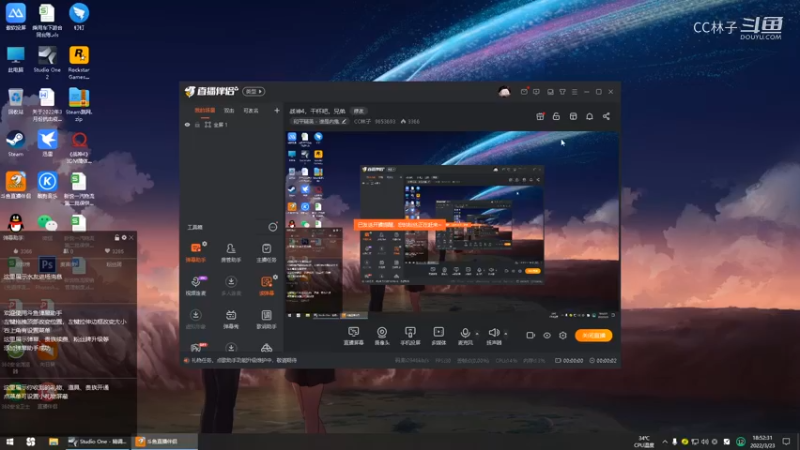Close the danmaku helper overlay
The image size is (800, 450).
click(x=131, y=238)
